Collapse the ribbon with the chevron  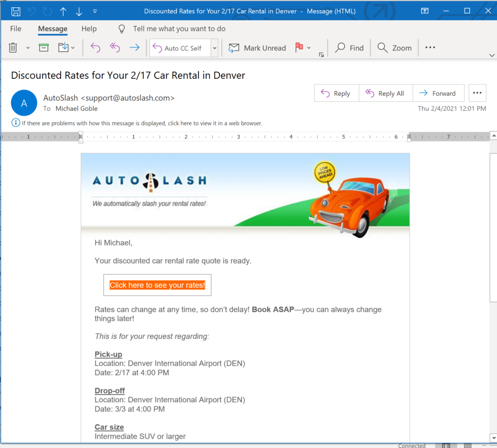(x=492, y=55)
